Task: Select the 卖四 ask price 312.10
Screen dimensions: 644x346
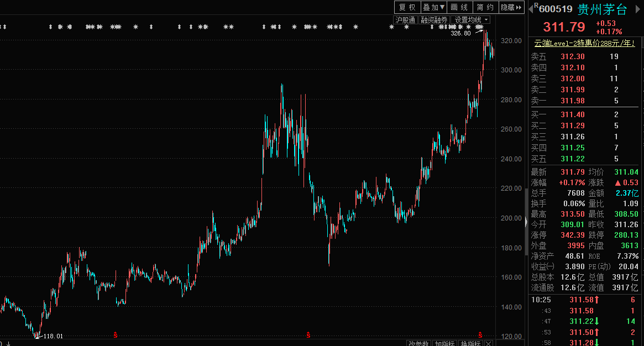Action: (573, 68)
